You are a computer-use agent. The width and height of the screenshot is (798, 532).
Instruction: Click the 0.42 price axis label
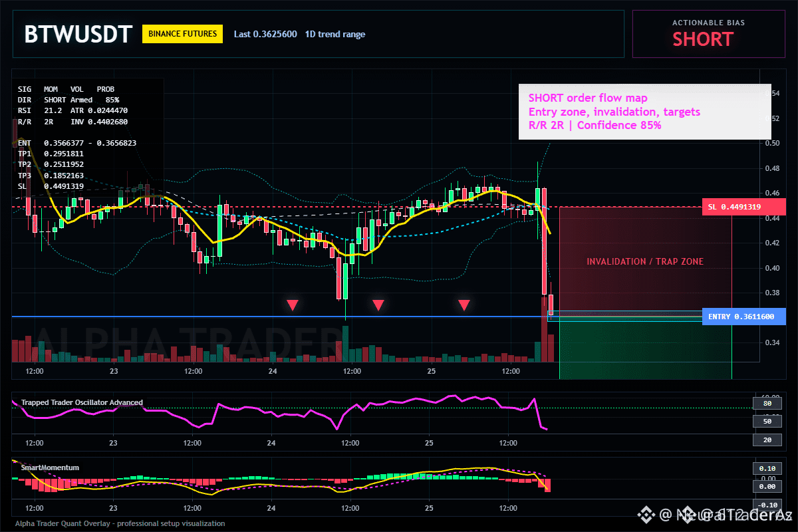[771, 243]
